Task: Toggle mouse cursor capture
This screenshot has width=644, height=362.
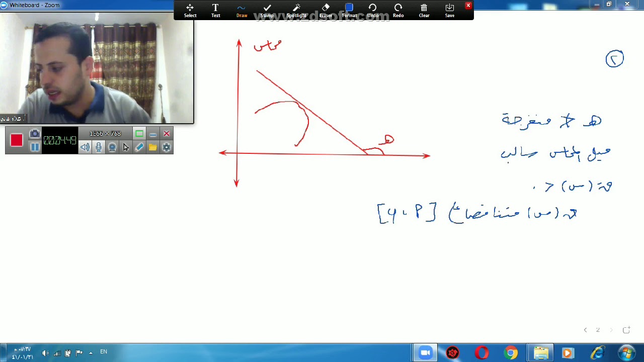Action: coord(126,147)
